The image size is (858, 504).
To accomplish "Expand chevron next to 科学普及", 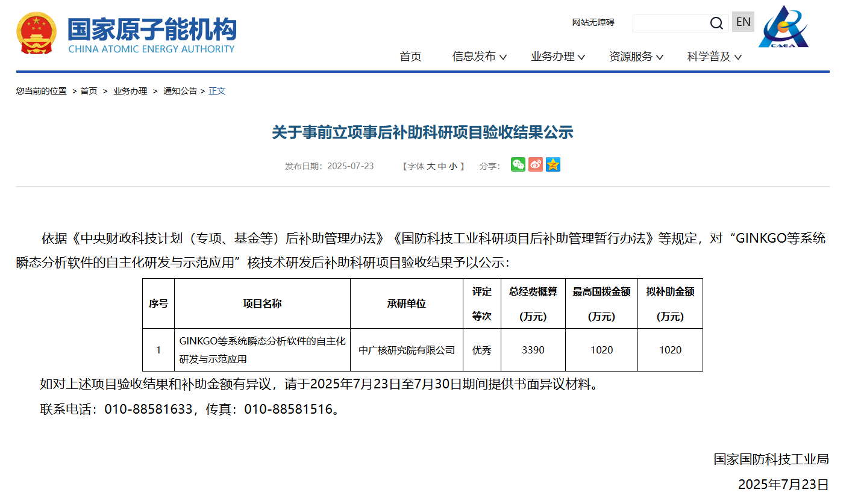I will [738, 57].
